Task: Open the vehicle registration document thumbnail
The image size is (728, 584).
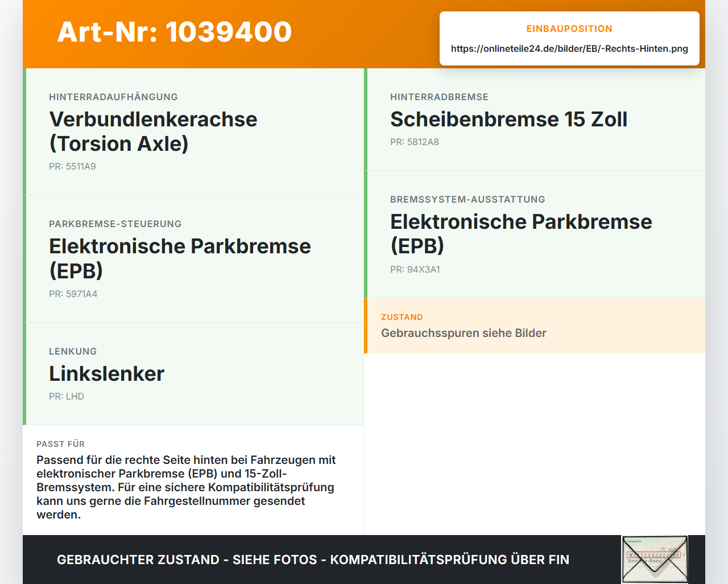Action: pos(655,560)
